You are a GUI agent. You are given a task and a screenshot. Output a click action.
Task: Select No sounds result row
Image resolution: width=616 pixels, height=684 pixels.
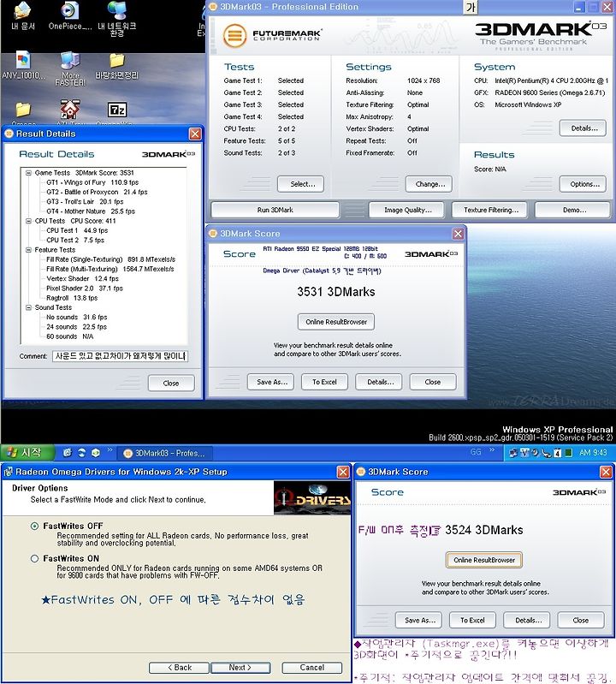click(77, 317)
